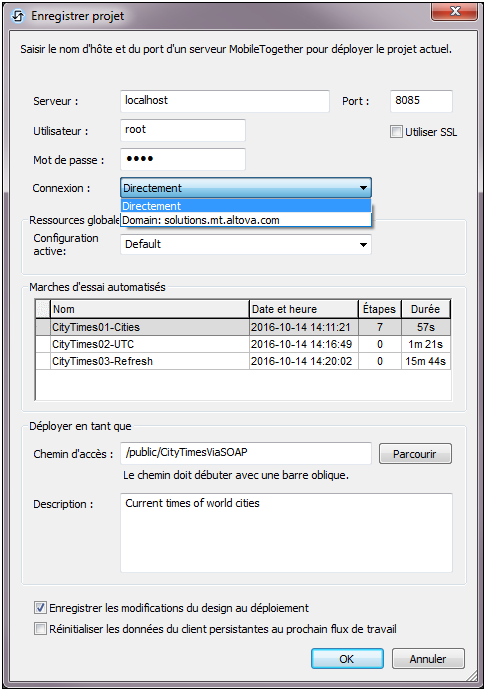Image resolution: width=486 pixels, height=691 pixels.
Task: Select the CityTimes03-Refresh row
Action: [243, 361]
